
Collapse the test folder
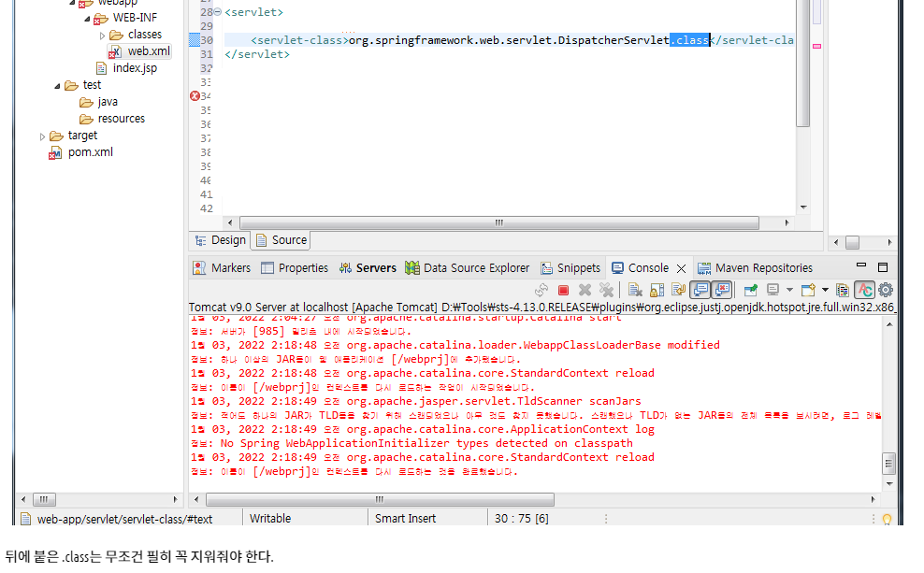click(57, 87)
